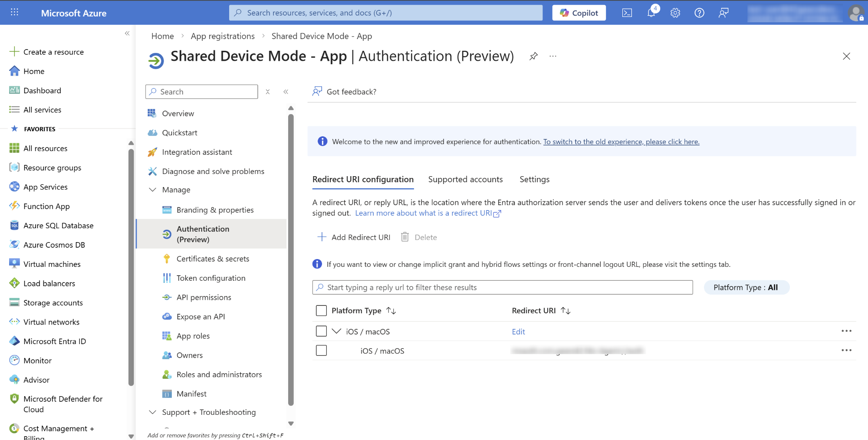
Task: Collapse the Manage section in the menu
Action: tap(152, 190)
